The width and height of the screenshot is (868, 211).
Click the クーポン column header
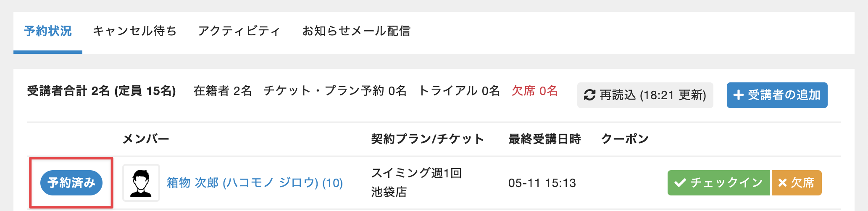(625, 139)
